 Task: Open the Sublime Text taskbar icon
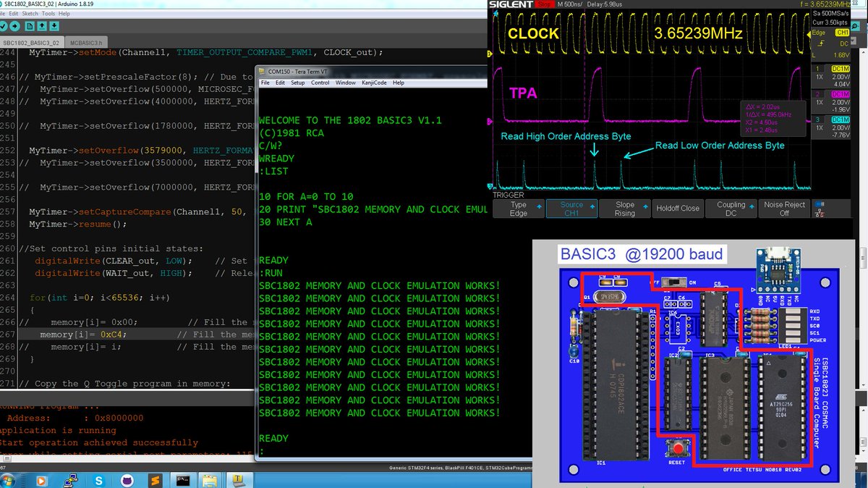pos(155,481)
